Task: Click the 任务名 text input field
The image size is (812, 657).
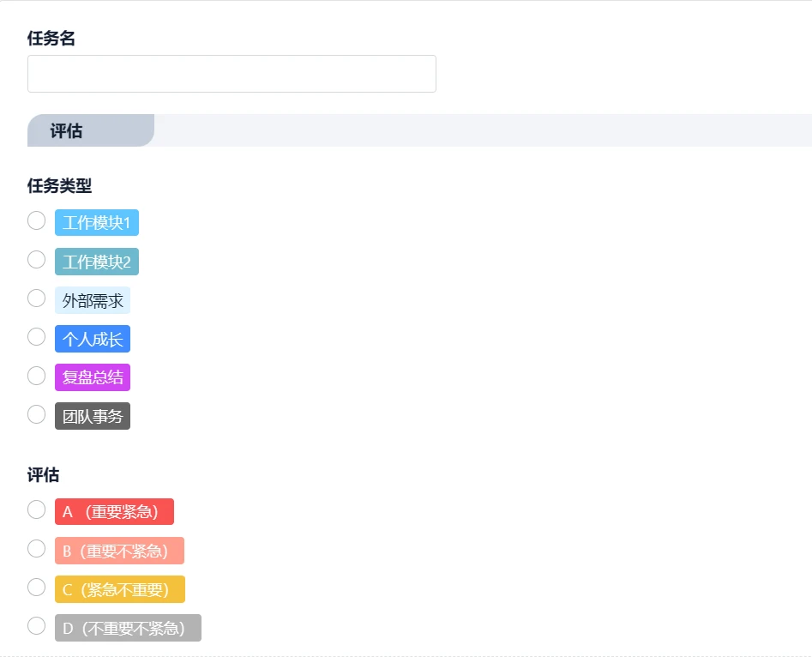Action: (232, 74)
